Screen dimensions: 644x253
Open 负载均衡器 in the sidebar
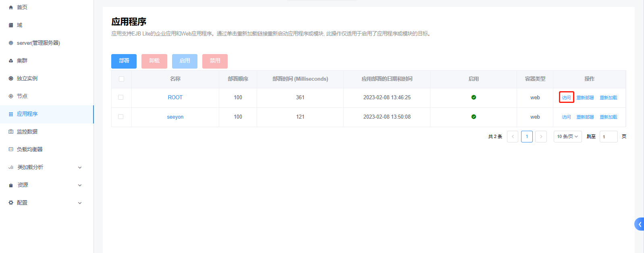[47, 149]
